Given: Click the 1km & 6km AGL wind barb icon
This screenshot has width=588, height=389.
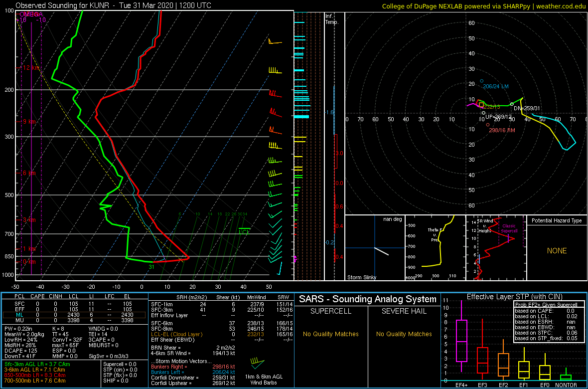Looking at the screenshot, I should [x=257, y=363].
